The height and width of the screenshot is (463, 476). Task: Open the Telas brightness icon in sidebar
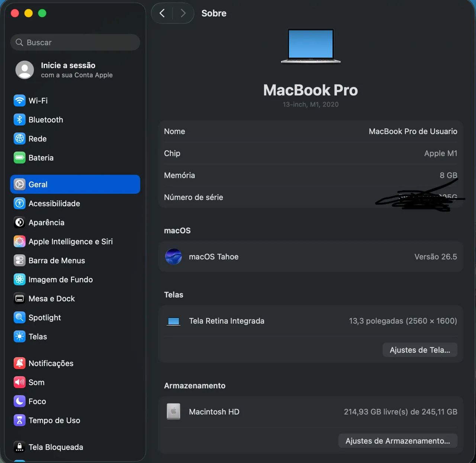[20, 336]
